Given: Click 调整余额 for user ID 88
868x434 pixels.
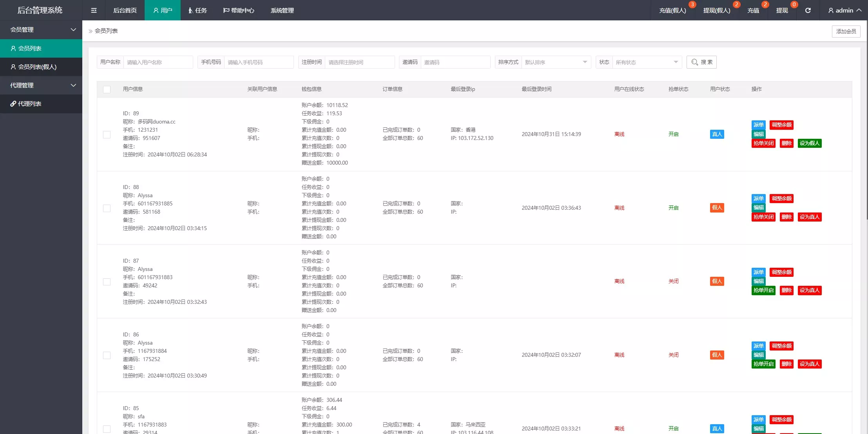Looking at the screenshot, I should point(781,198).
